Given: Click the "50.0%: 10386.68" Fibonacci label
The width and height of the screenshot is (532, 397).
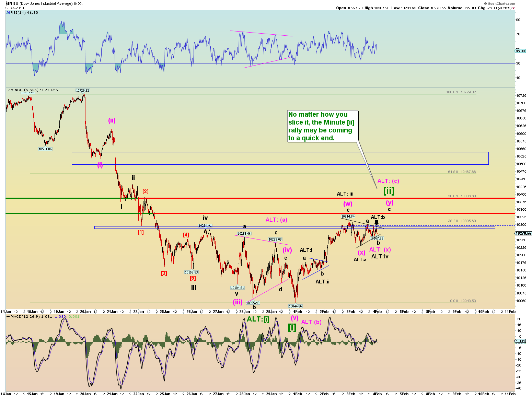Looking at the screenshot, I should click(462, 196).
